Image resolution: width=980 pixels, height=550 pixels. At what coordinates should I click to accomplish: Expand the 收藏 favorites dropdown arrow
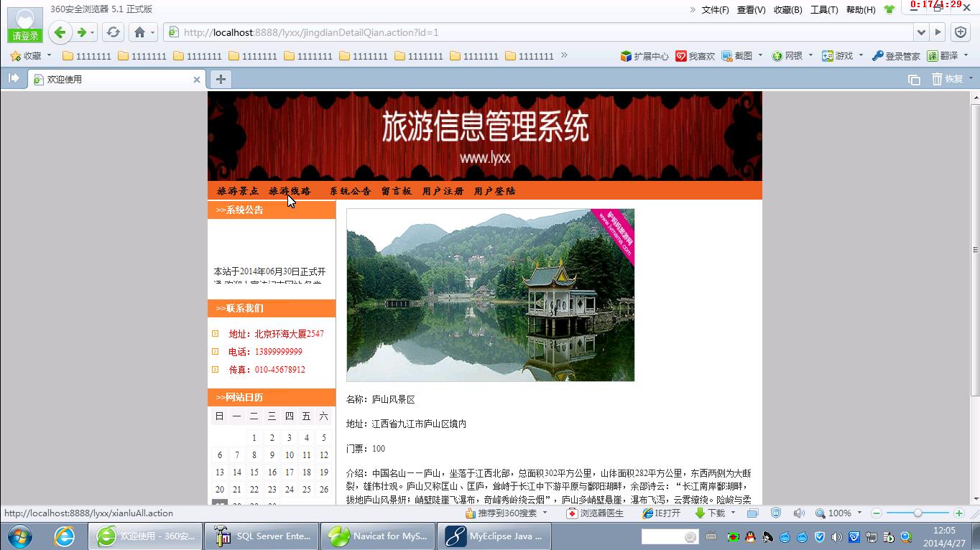pos(49,55)
